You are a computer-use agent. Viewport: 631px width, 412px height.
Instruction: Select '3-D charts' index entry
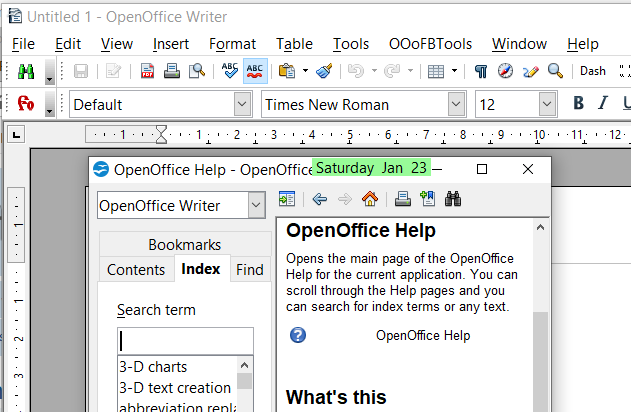pyautogui.click(x=153, y=367)
